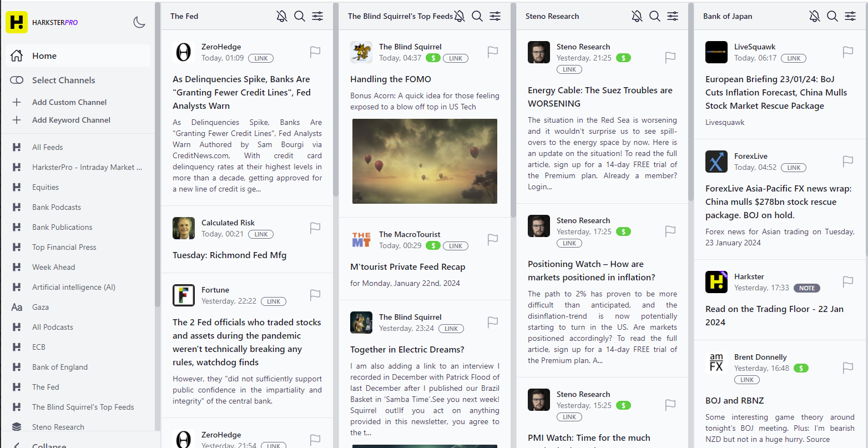Toggle dark mode moon icon

pyautogui.click(x=139, y=22)
